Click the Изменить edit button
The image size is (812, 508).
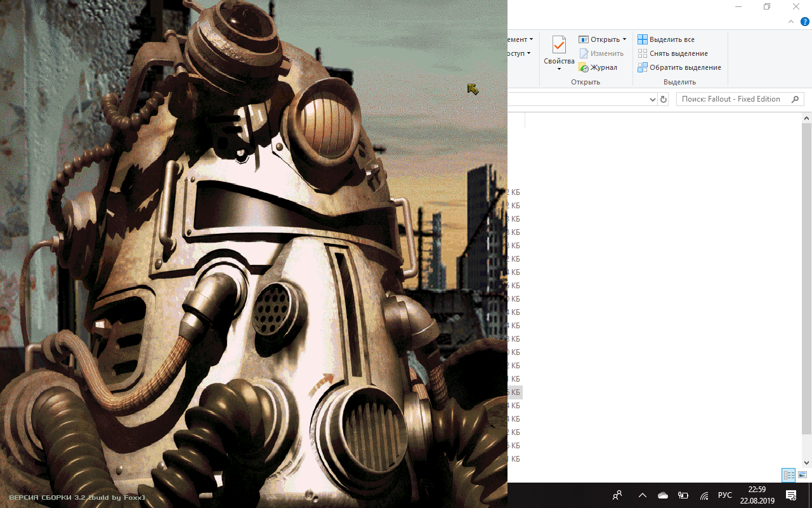pyautogui.click(x=601, y=53)
